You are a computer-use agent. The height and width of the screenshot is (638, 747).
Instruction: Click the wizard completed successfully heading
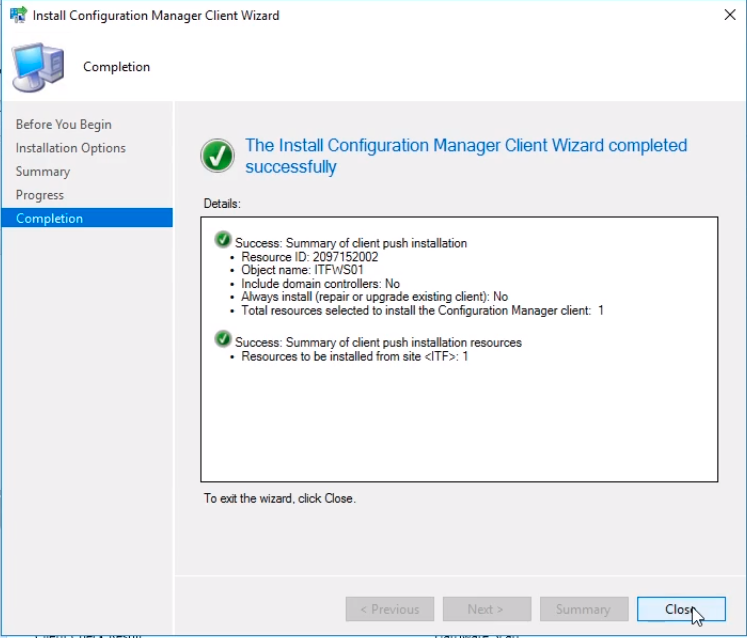pyautogui.click(x=466, y=156)
